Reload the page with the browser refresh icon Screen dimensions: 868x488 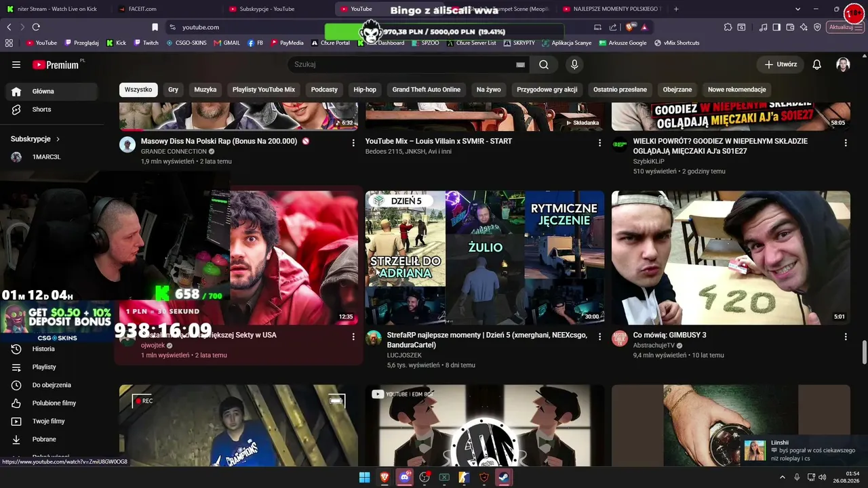click(36, 27)
